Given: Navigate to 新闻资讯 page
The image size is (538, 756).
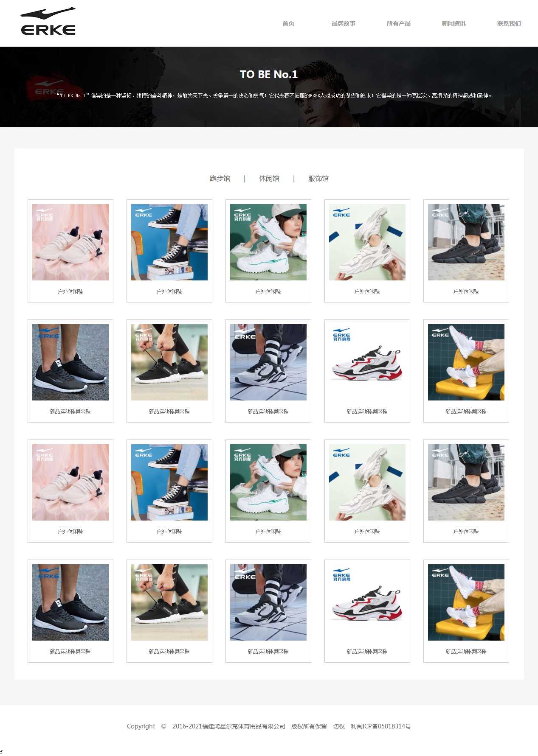Looking at the screenshot, I should pos(454,23).
